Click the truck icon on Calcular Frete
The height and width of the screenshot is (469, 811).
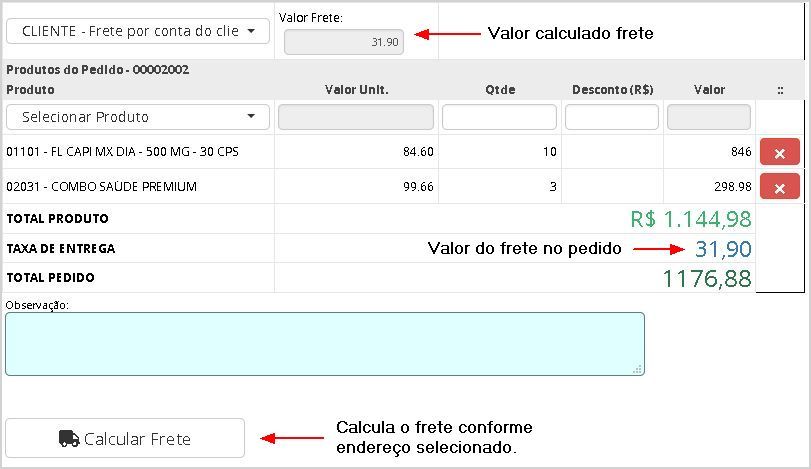coord(69,439)
